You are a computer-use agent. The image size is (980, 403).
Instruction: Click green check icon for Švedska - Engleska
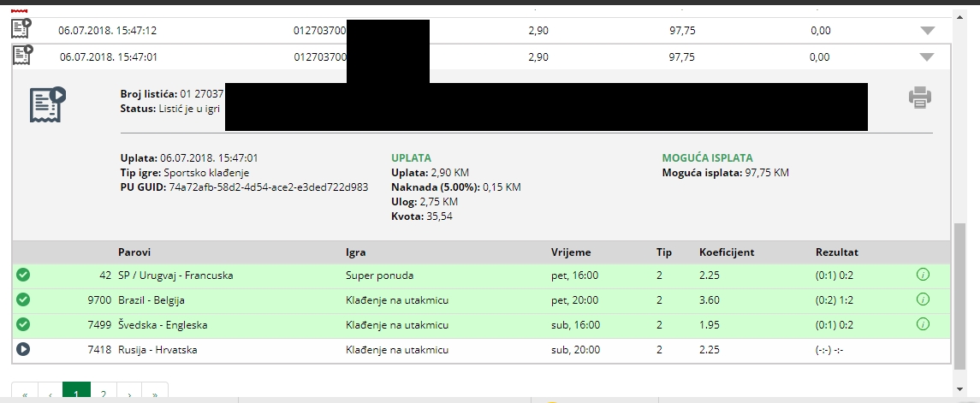pos(23,325)
